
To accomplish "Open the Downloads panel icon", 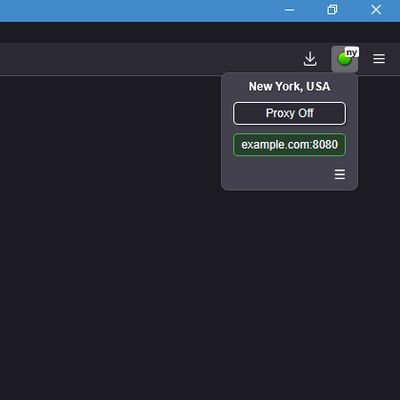I will click(x=310, y=59).
